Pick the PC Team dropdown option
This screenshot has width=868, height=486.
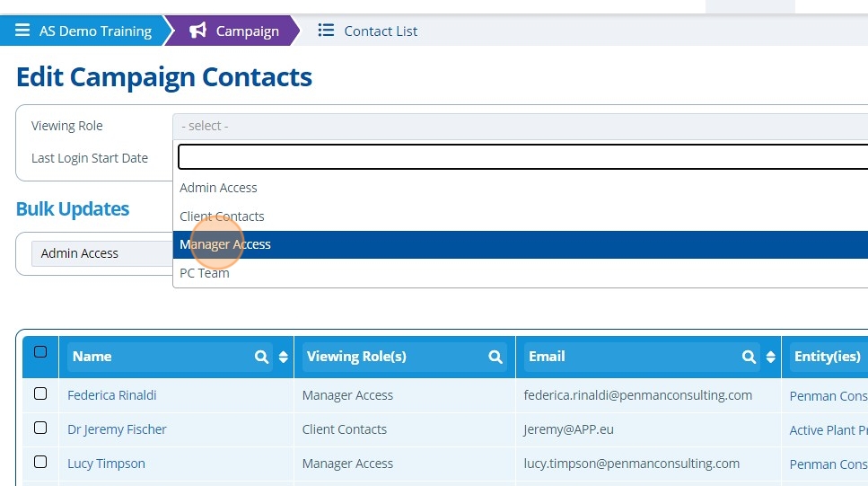tap(205, 273)
